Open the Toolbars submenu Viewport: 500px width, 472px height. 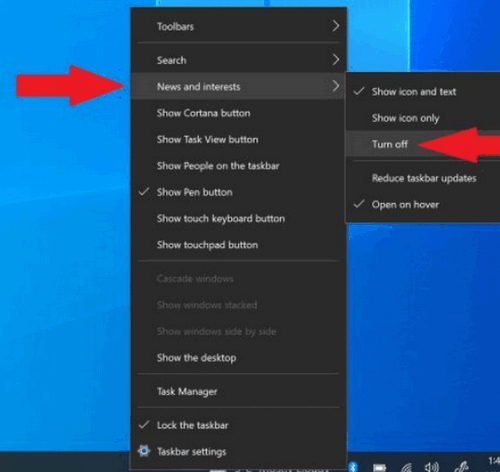pyautogui.click(x=238, y=26)
